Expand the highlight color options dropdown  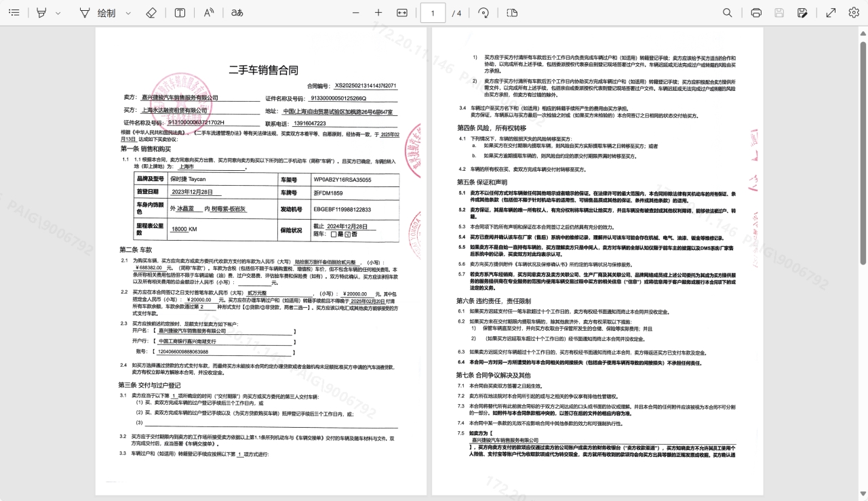(x=58, y=13)
